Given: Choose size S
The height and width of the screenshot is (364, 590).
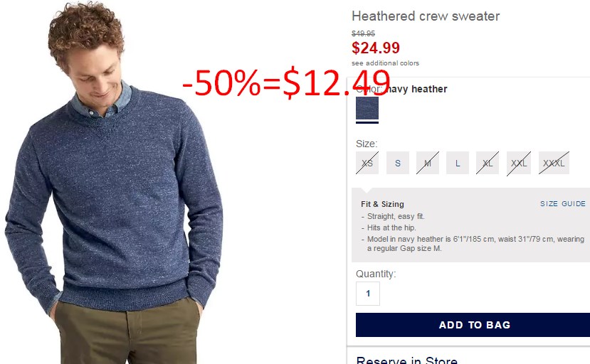Looking at the screenshot, I should (x=398, y=163).
